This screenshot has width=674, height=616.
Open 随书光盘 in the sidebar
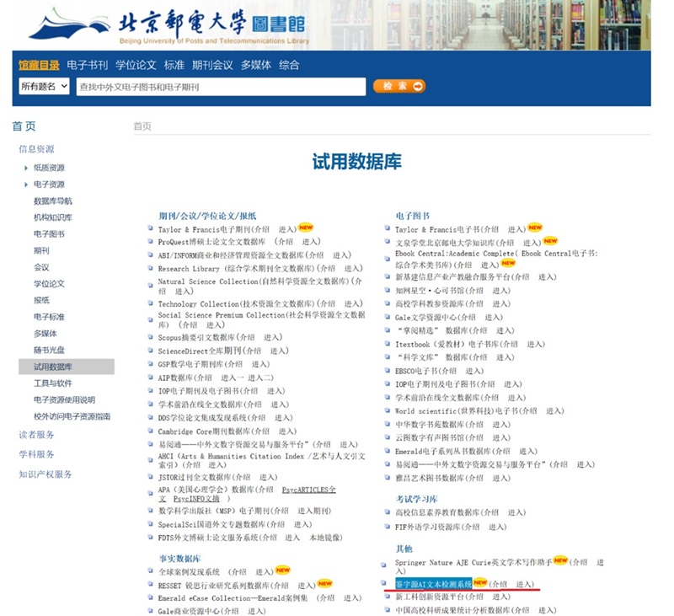click(49, 350)
